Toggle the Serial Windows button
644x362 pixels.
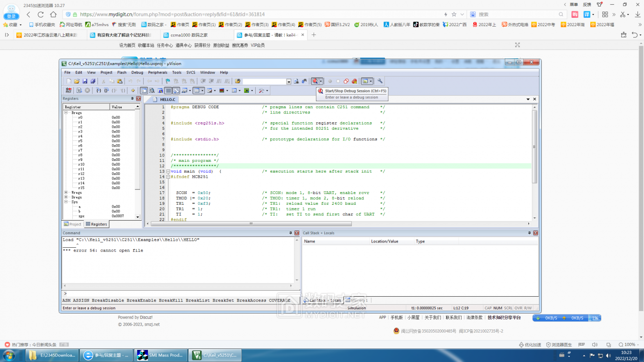209,90
